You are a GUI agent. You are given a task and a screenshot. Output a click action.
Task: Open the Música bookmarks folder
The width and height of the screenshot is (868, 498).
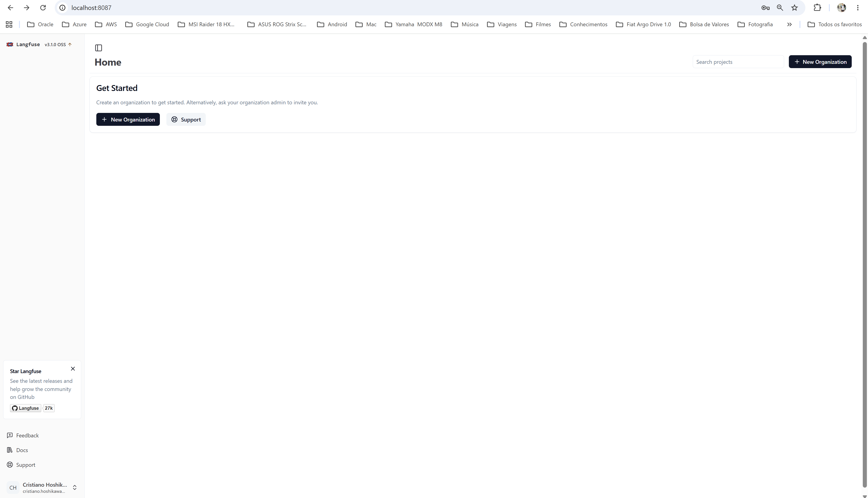point(464,24)
